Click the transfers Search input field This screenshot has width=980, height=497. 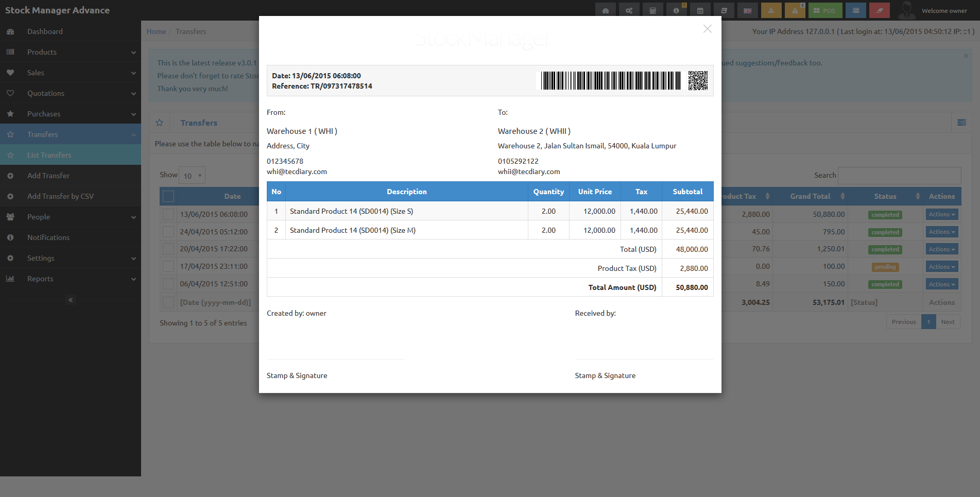pos(899,176)
